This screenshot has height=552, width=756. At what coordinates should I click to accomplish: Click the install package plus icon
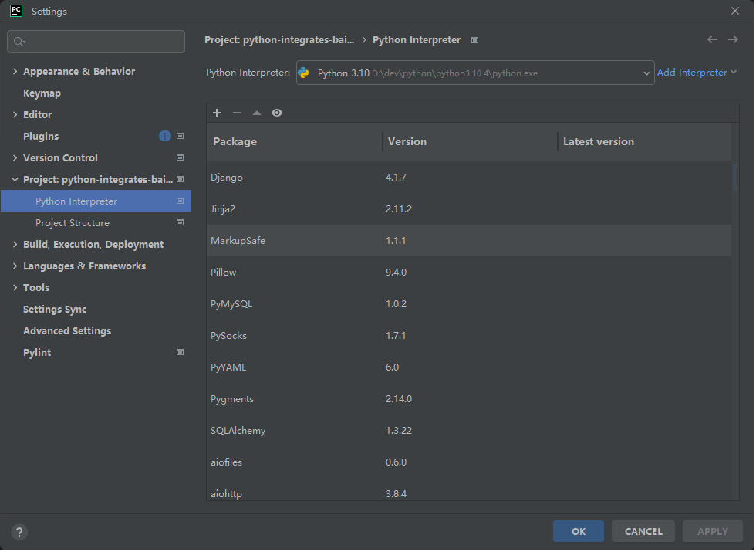[x=217, y=113]
